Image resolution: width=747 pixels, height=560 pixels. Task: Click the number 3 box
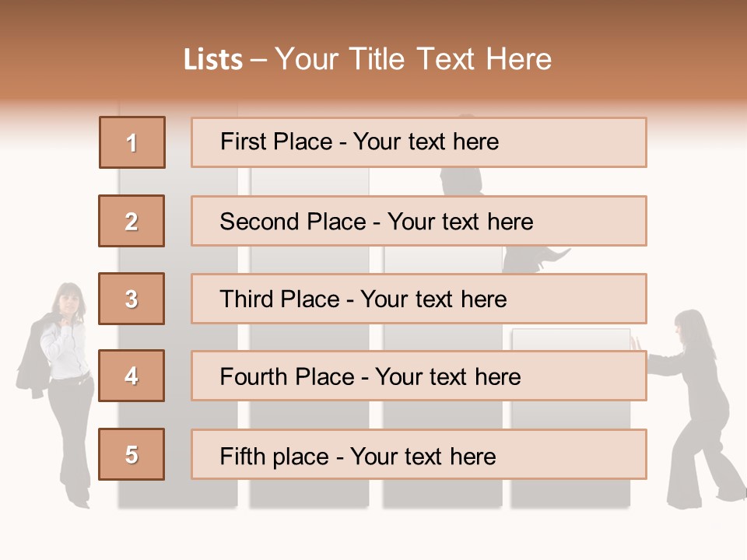(132, 299)
